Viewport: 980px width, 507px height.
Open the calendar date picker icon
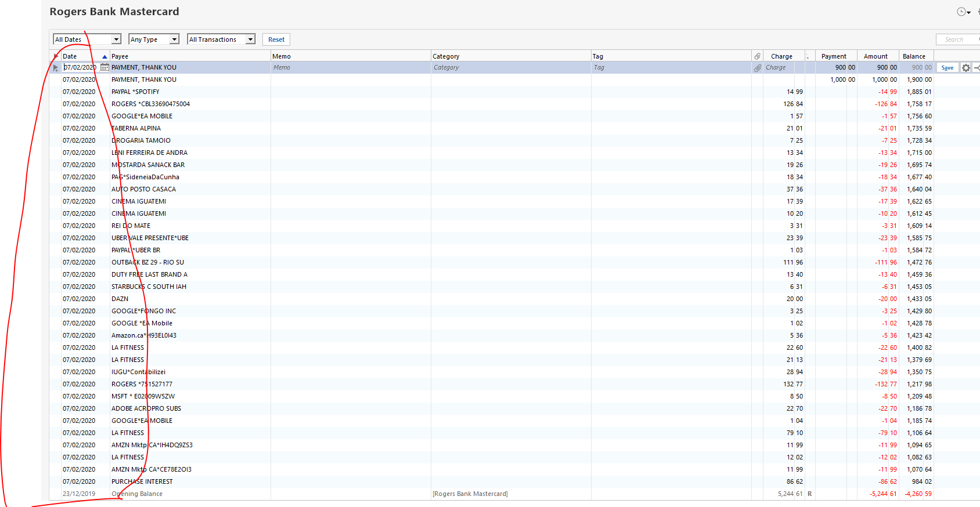(x=105, y=68)
